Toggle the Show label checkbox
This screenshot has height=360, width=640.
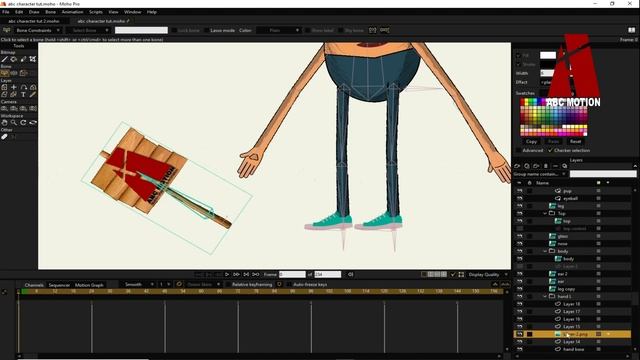[308, 30]
